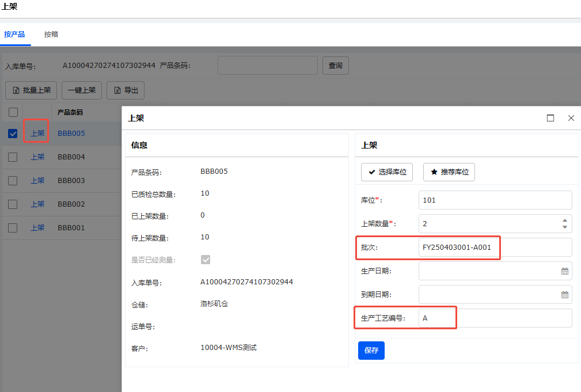Select the 10004-WMS测试 customer value

(229, 348)
